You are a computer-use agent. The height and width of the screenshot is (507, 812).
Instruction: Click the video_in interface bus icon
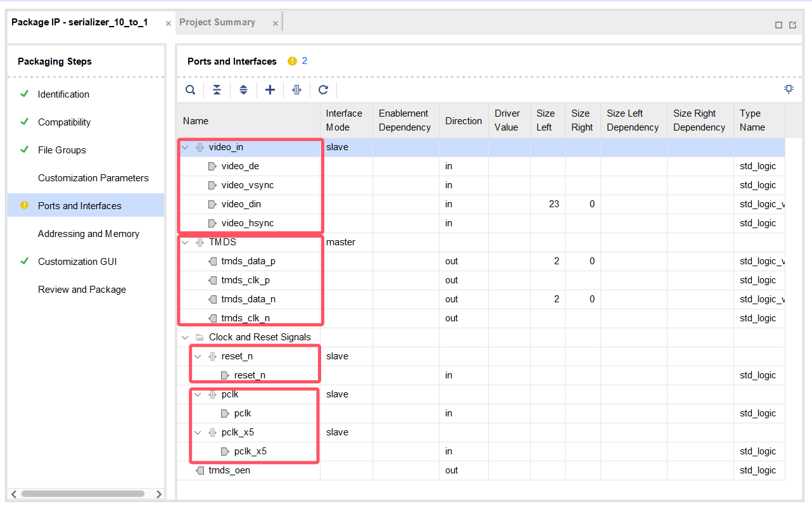click(200, 147)
